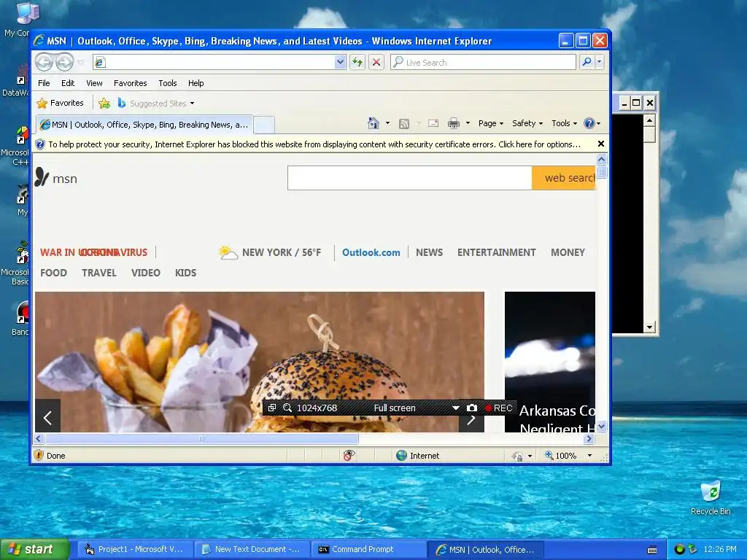Click the Live Search magnifier button
Viewport: 747px width, 560px height.
point(587,62)
